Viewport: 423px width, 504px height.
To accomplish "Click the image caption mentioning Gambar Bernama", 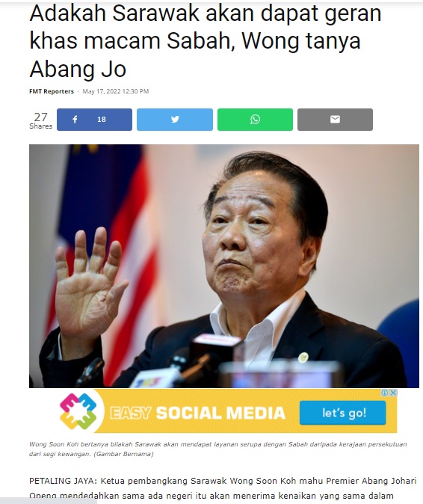I will [217, 449].
